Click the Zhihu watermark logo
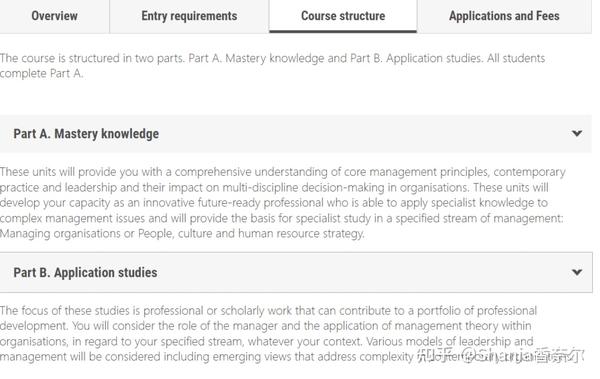The image size is (600, 379). point(434,355)
